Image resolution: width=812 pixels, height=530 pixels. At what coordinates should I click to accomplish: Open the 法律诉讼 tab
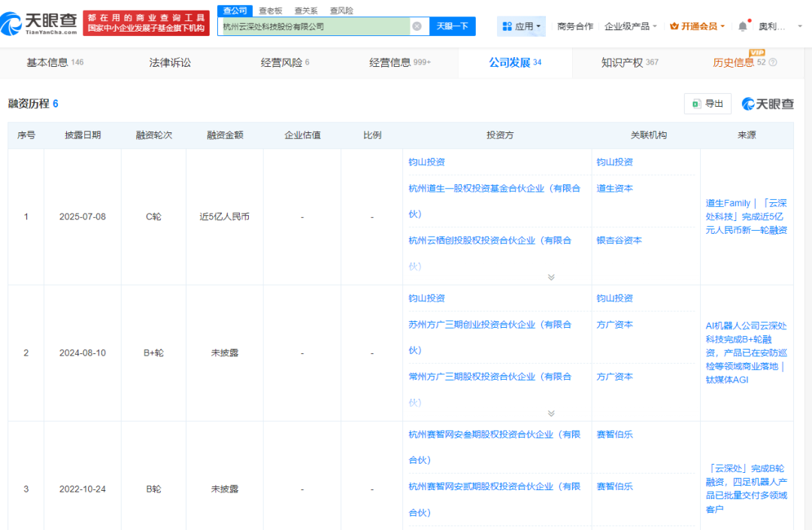[170, 62]
